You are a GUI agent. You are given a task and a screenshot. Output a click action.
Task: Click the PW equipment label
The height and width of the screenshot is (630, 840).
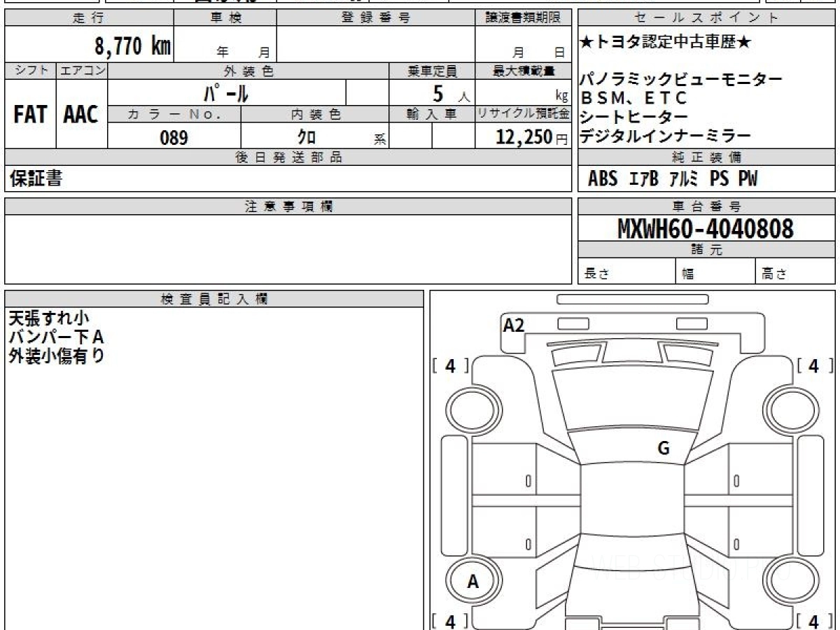click(748, 179)
